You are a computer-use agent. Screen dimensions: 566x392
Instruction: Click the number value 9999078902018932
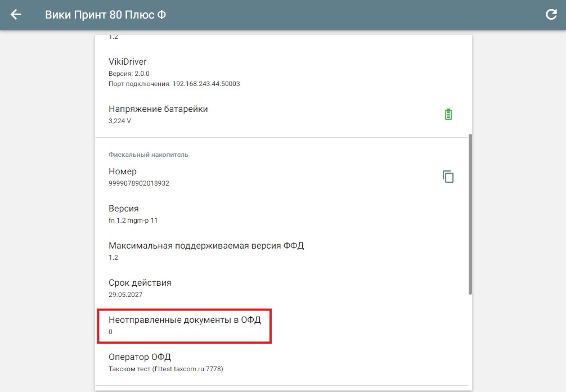[x=138, y=183]
